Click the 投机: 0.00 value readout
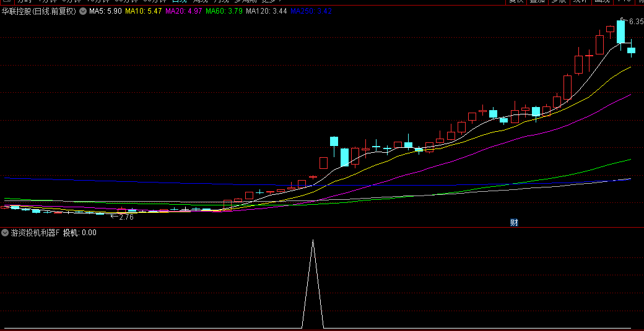This screenshot has height=331, width=644. (80, 233)
